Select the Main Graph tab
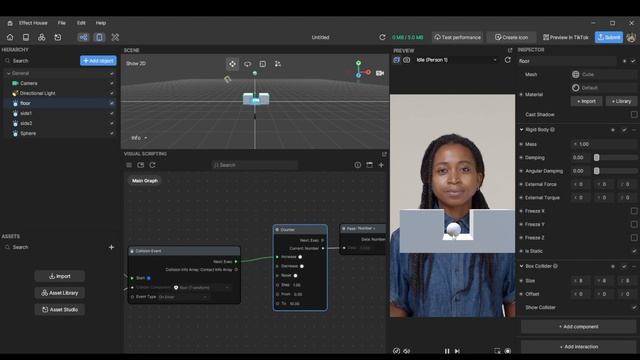 pos(144,180)
